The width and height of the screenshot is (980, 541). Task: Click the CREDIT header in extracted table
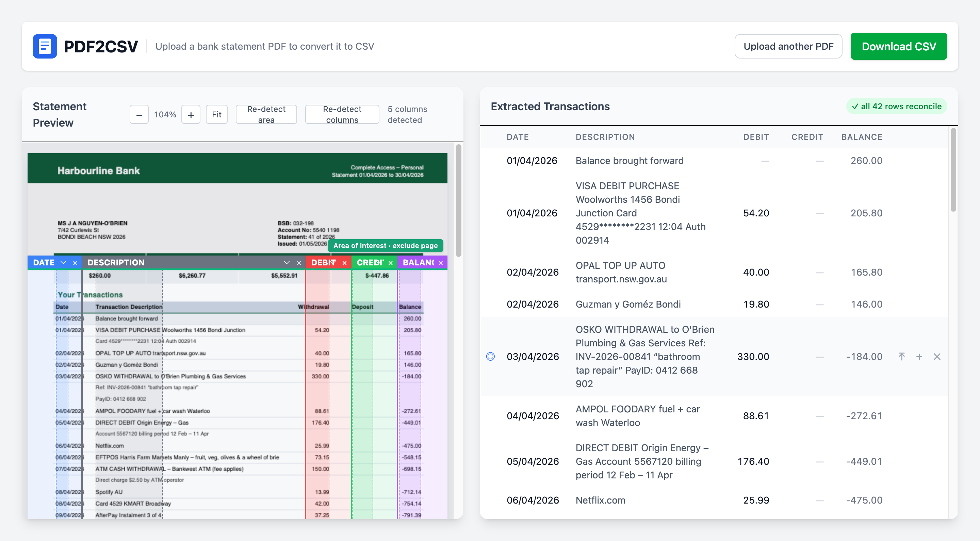click(x=807, y=137)
